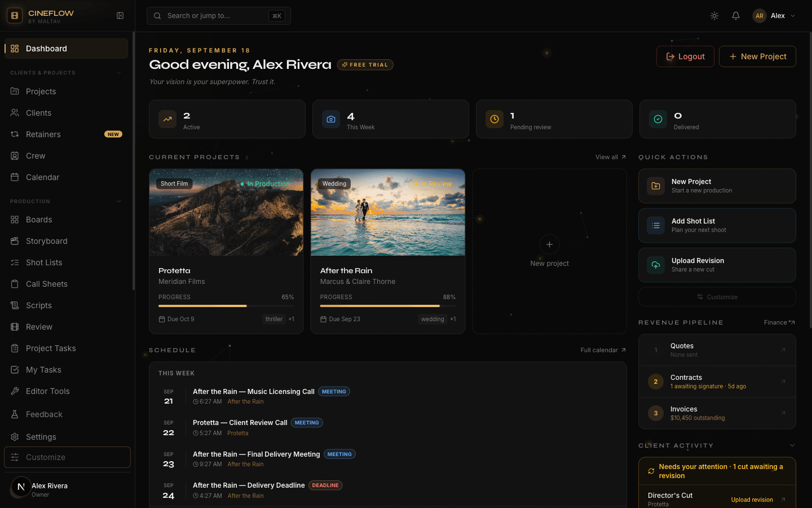Open the Alex account dropdown
Screen dimensions: 812x508
click(x=775, y=16)
